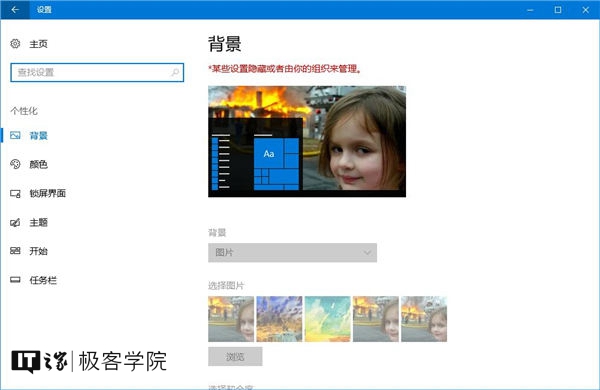600x390 pixels.
Task: Choose the teal watercolor sky thumbnail
Action: (x=328, y=319)
